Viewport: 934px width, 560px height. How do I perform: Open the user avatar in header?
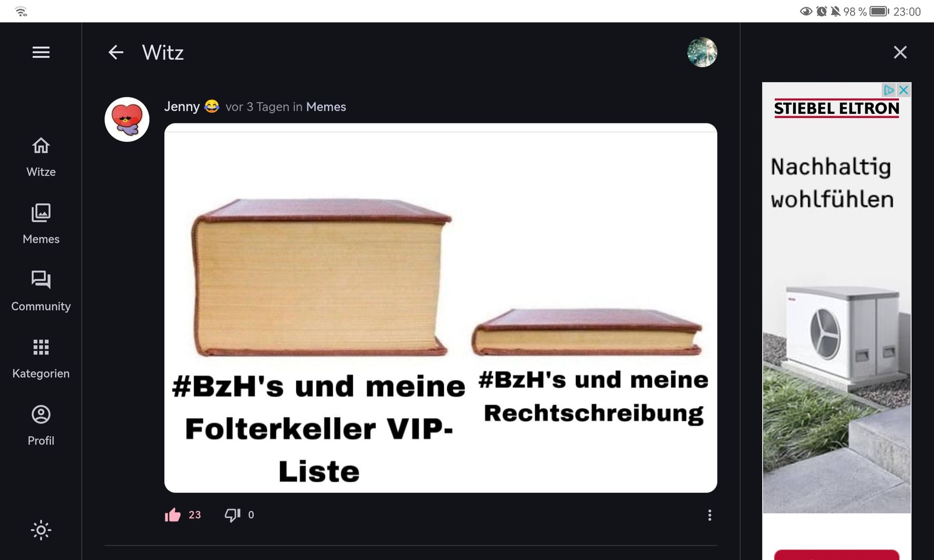(x=702, y=52)
